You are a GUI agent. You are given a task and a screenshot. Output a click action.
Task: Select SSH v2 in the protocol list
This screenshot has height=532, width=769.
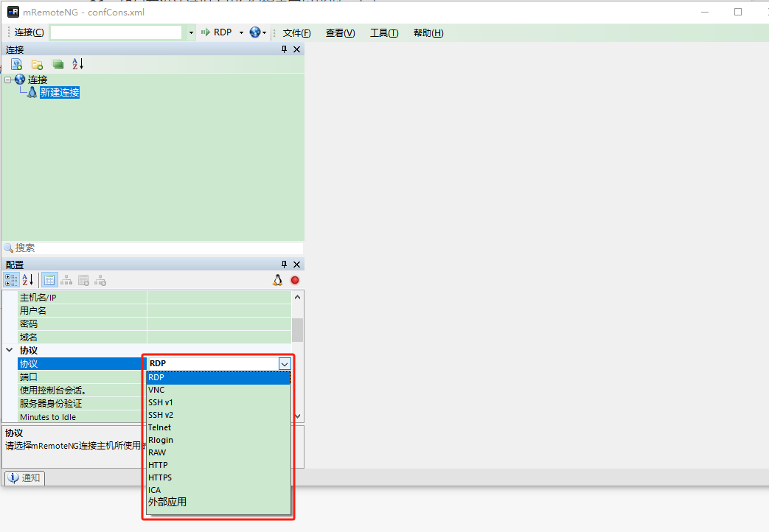coord(219,415)
